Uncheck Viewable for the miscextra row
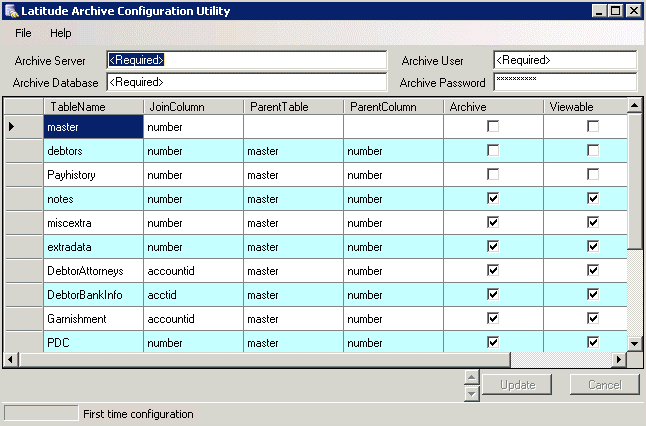This screenshot has width=646, height=426. pos(593,222)
